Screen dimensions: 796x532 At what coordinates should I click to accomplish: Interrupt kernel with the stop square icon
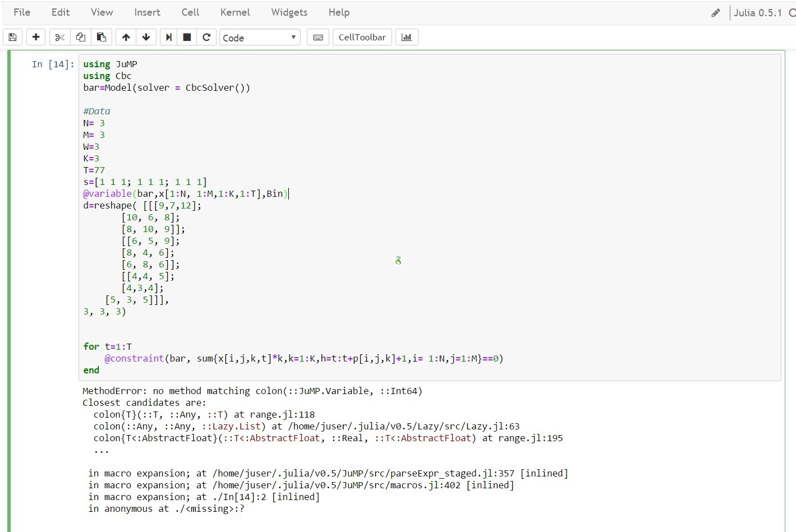pos(187,37)
